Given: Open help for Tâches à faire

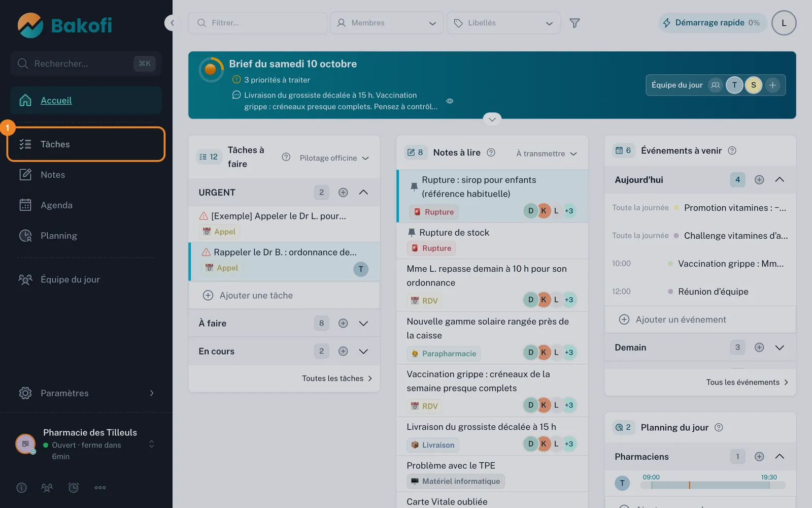Looking at the screenshot, I should pyautogui.click(x=286, y=157).
